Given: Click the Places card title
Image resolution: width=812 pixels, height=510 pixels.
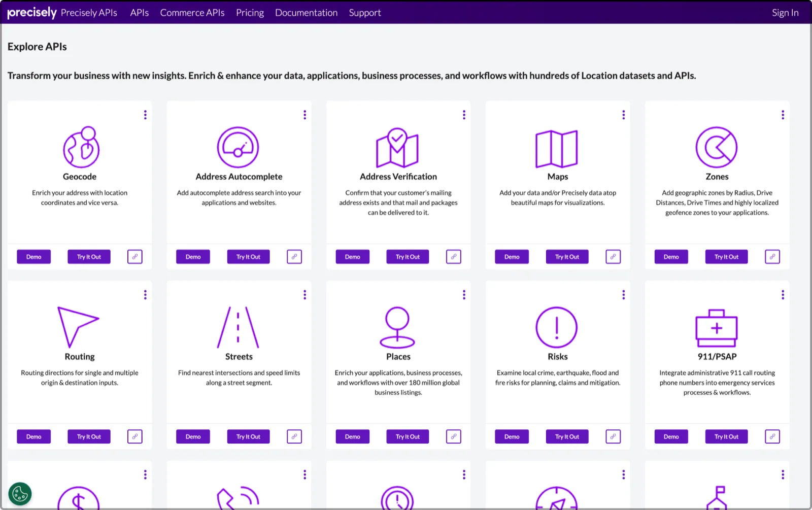Looking at the screenshot, I should pos(398,357).
